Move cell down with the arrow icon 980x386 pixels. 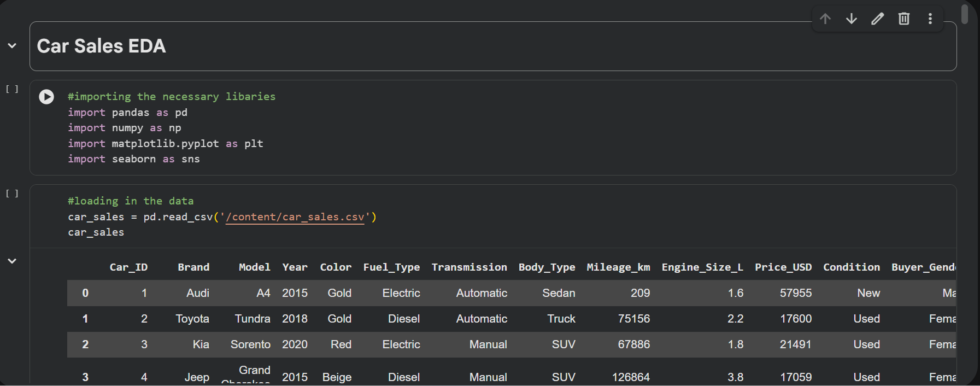click(852, 19)
